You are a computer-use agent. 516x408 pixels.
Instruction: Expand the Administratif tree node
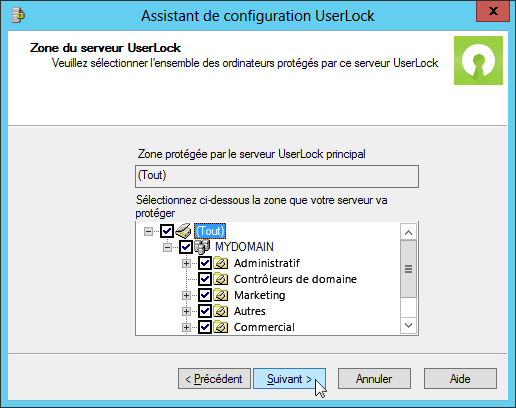186,263
